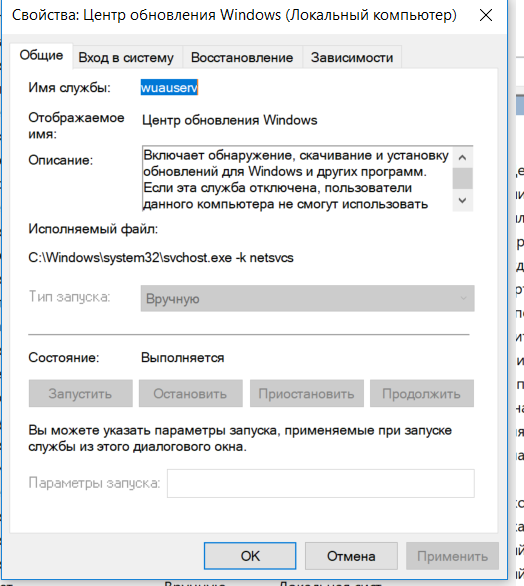Screen dimensions: 524x586
Task: Open the Восстановление tab
Action: 242,58
